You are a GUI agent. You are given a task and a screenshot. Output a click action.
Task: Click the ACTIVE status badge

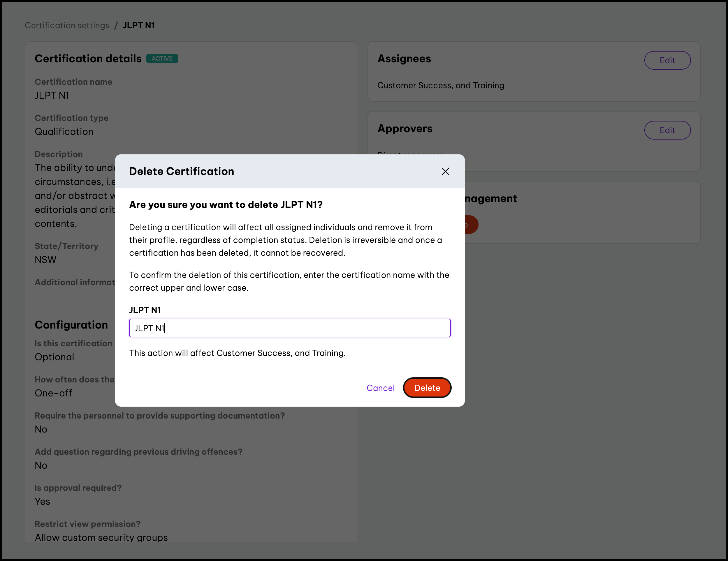pos(162,59)
